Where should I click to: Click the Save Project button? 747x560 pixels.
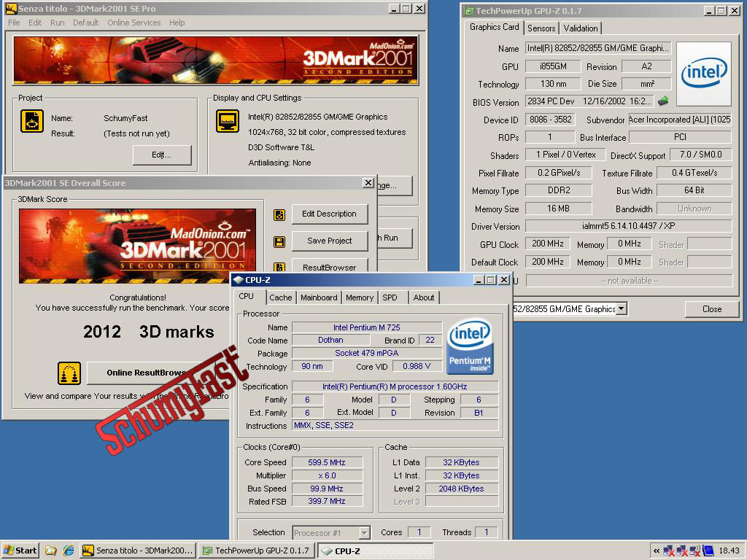coord(329,241)
